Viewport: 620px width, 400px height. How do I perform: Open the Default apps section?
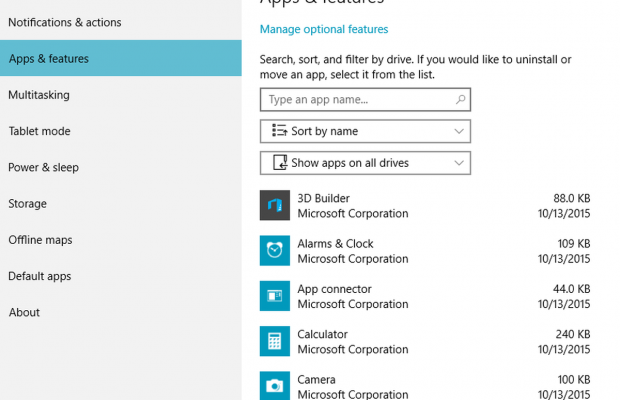[x=40, y=276]
